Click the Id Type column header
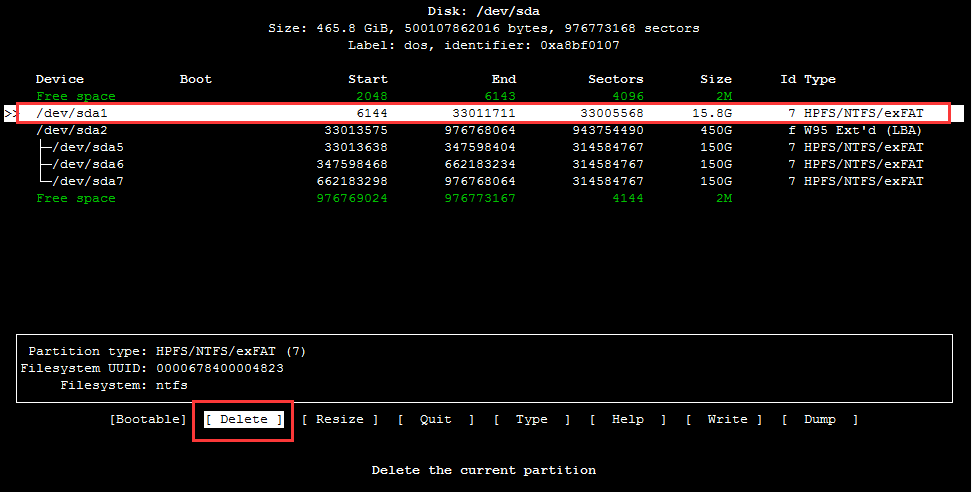972x492 pixels. 808,79
